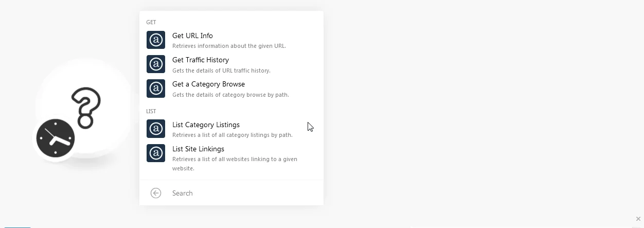
Task: Choose Get Traffic History from the list
Action: point(231,64)
